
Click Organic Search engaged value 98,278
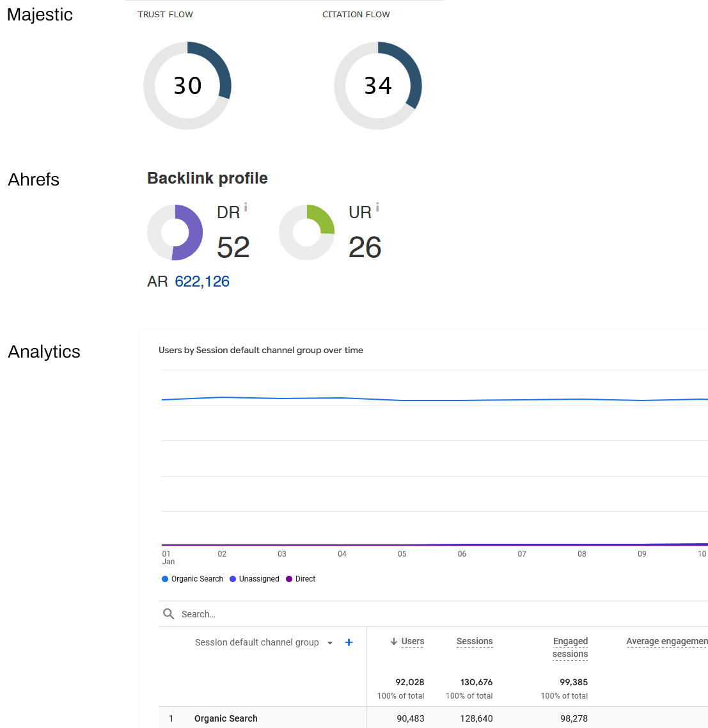pyautogui.click(x=574, y=718)
